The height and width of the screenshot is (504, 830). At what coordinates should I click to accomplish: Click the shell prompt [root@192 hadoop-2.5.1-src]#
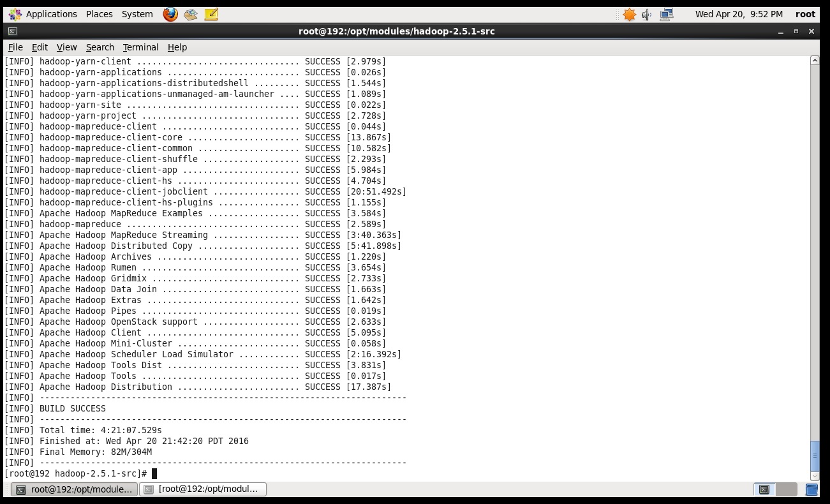[76, 473]
